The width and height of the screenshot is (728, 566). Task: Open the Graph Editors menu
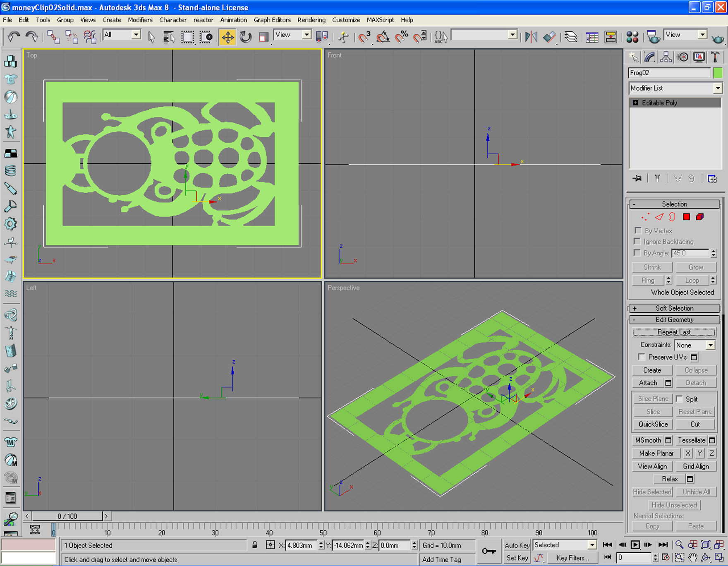pyautogui.click(x=272, y=20)
